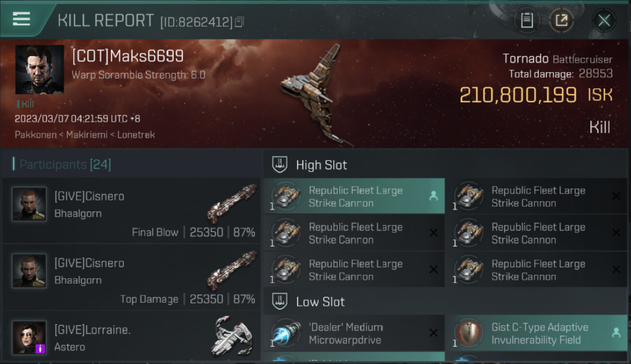631x364 pixels.
Task: Select highlighted Republic Fleet Large Strike Cannon
Action: click(x=354, y=196)
